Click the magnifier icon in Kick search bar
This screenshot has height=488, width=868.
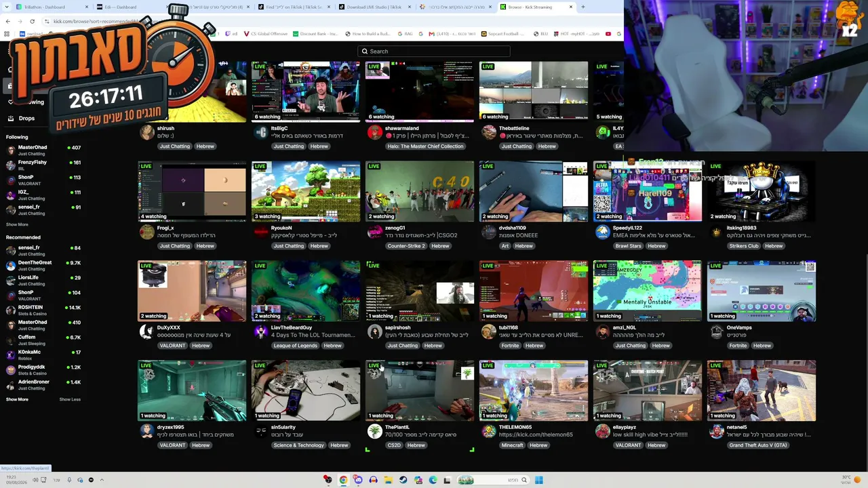pos(365,52)
